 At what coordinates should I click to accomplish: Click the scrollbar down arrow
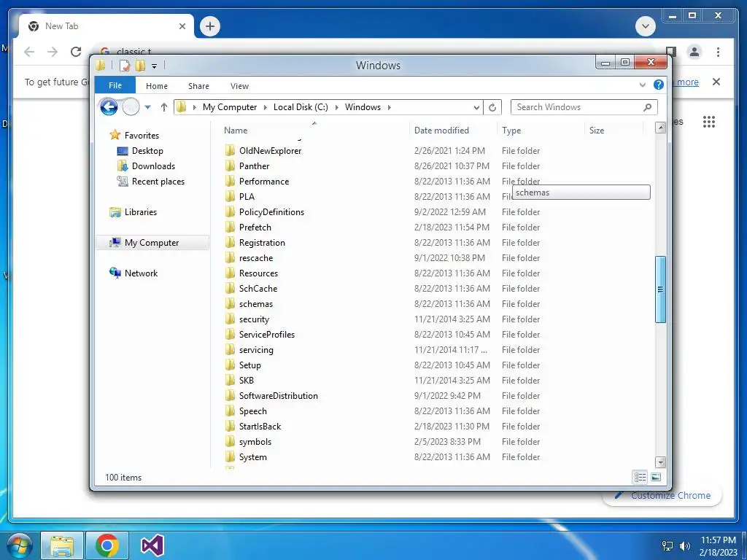(660, 462)
